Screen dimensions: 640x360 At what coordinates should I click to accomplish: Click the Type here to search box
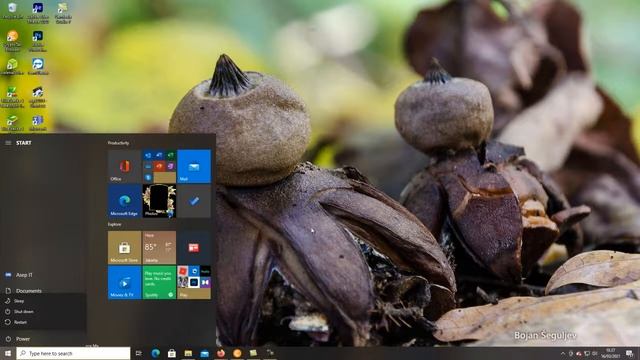point(73,353)
